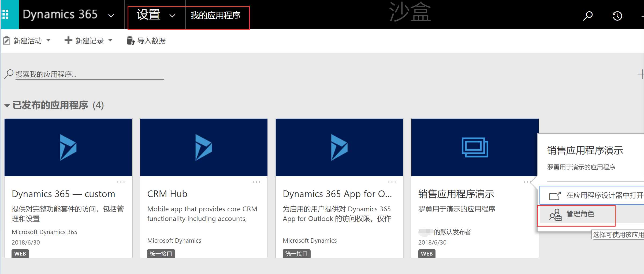Viewport: 644px width, 274px height.
Task: Click WEB badge on 销售应用程序演示 card
Action: [x=427, y=253]
